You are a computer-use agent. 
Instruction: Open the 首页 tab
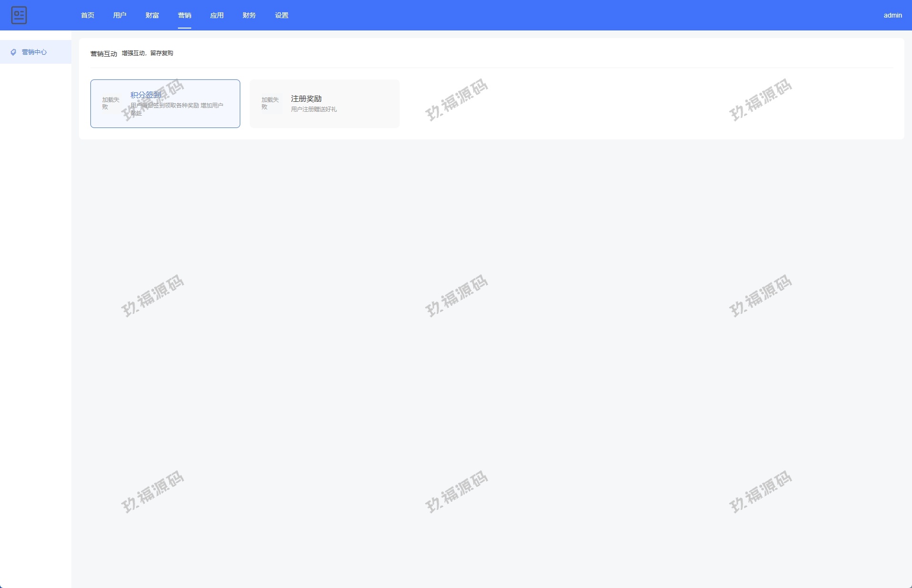(88, 15)
